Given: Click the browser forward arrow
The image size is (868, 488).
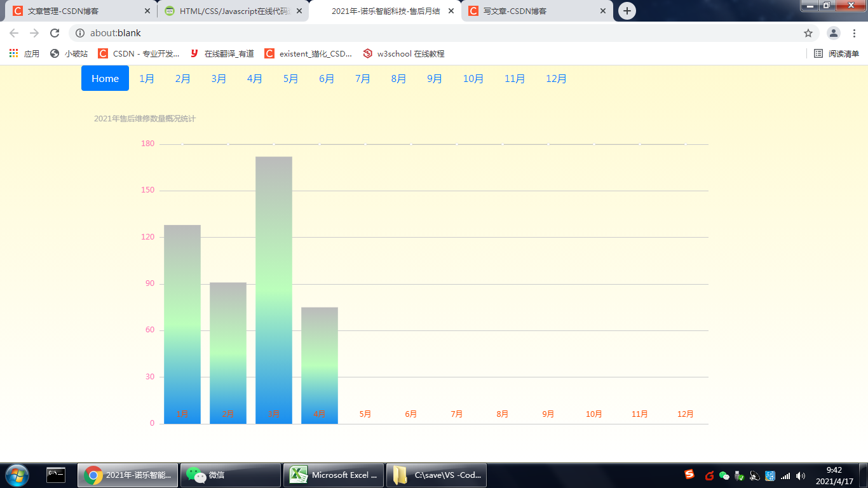Looking at the screenshot, I should (x=34, y=33).
